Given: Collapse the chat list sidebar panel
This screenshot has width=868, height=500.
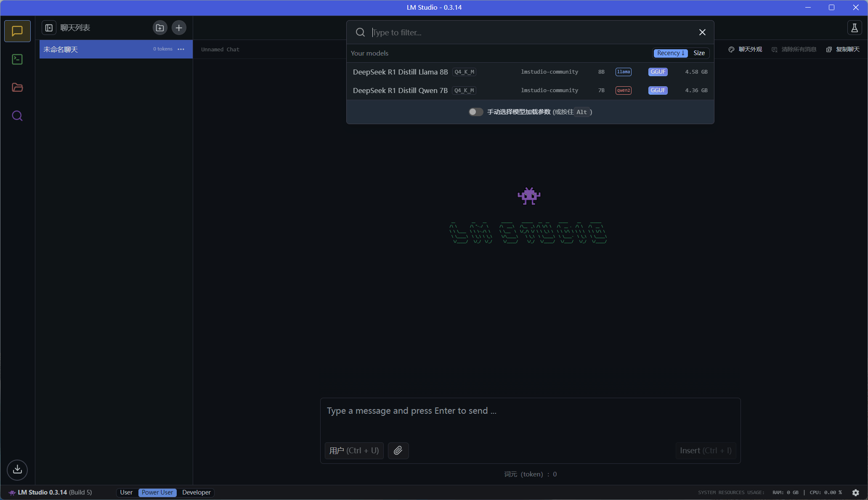Looking at the screenshot, I should [49, 28].
